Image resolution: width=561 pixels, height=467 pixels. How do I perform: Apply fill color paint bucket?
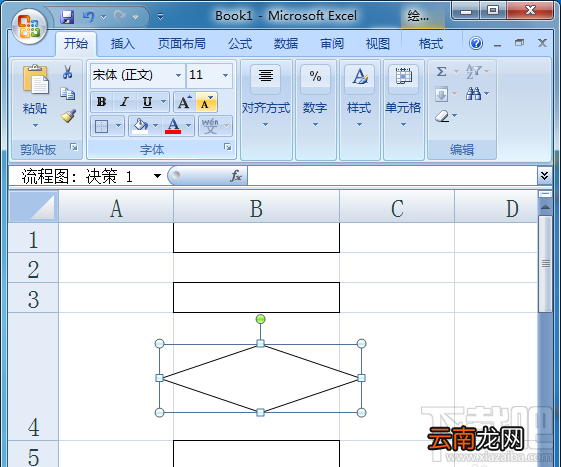coord(140,126)
